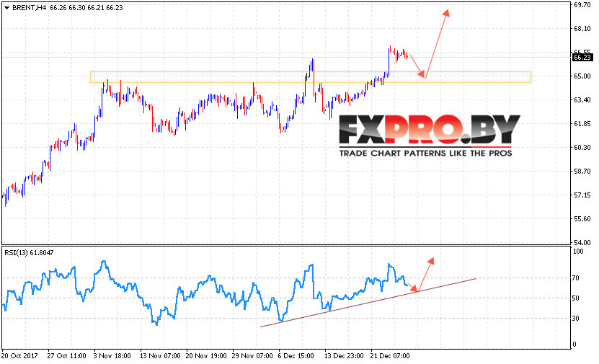Click the 68.10 price scale label
599x364 pixels.
click(582, 29)
